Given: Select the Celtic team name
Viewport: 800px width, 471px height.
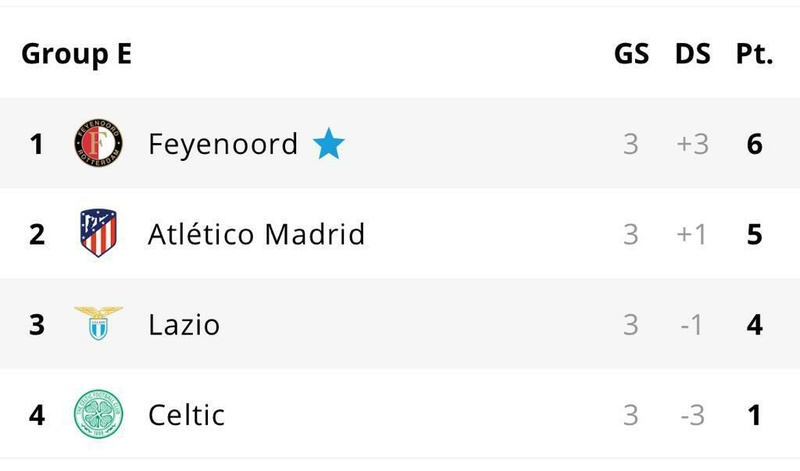Looking at the screenshot, I should pos(186,414).
